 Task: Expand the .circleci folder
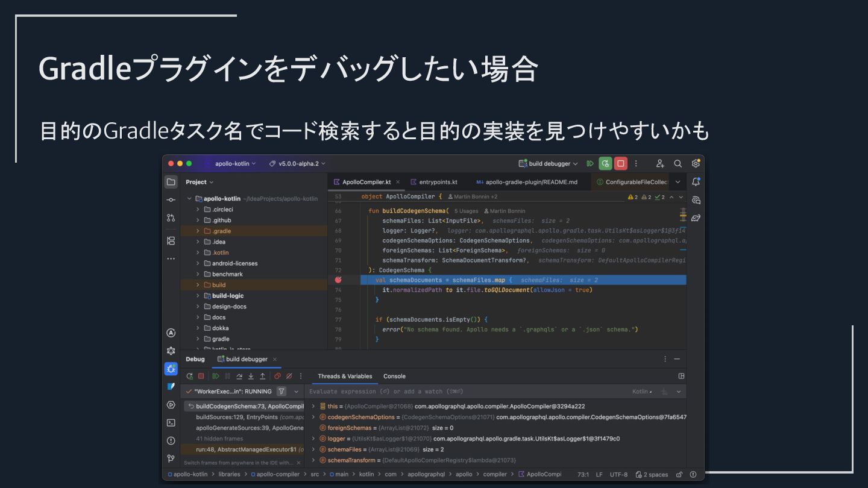point(198,210)
